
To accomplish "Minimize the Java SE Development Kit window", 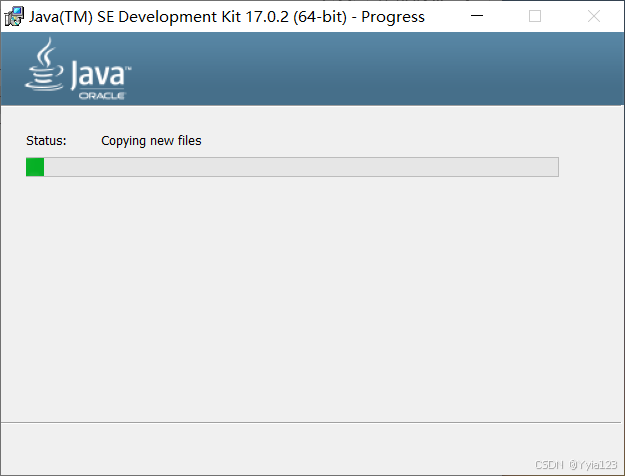I will [477, 16].
